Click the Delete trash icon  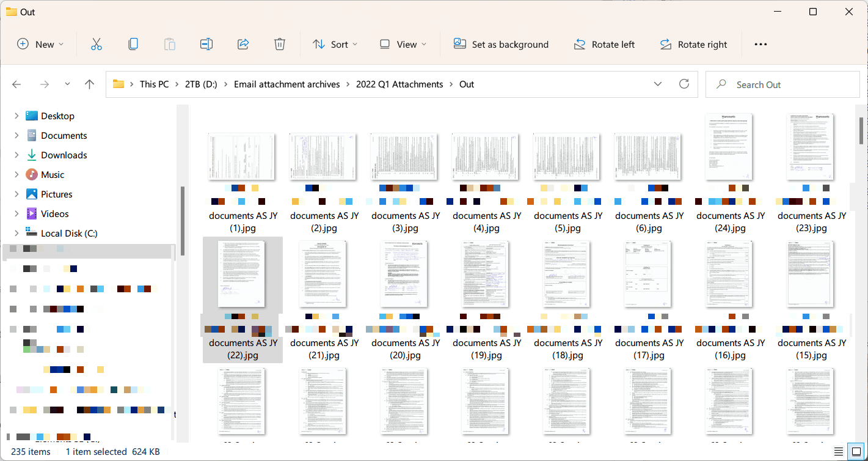pos(280,44)
